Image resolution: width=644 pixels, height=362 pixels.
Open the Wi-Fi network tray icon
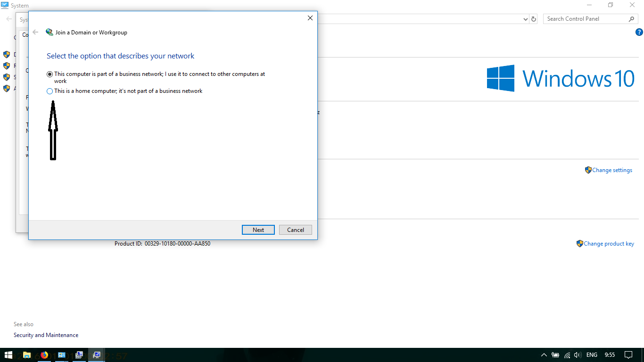pyautogui.click(x=567, y=355)
